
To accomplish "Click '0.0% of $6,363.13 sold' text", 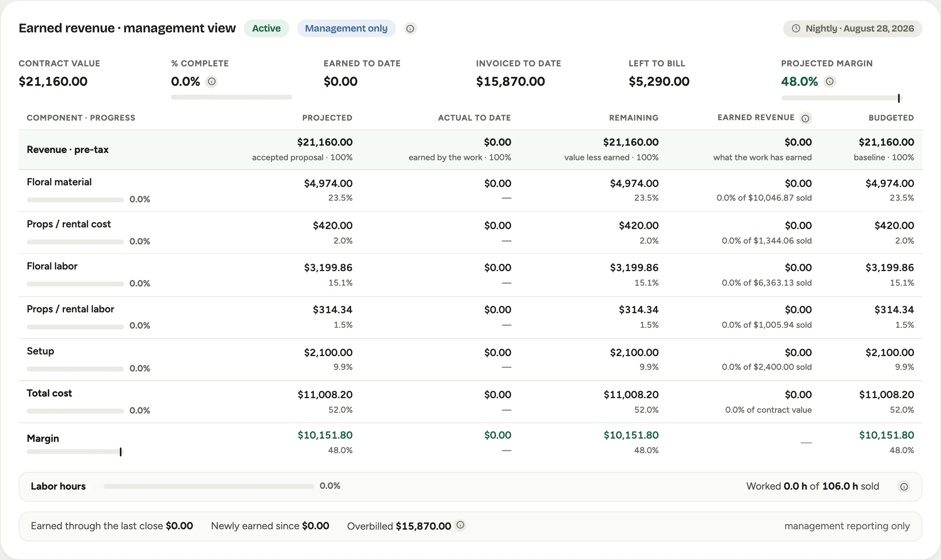I will (767, 283).
